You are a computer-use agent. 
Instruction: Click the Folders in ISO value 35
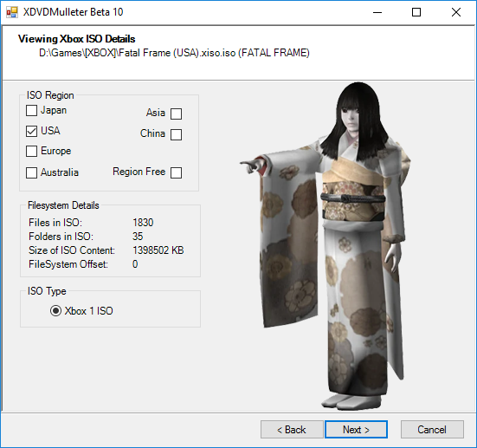[138, 237]
